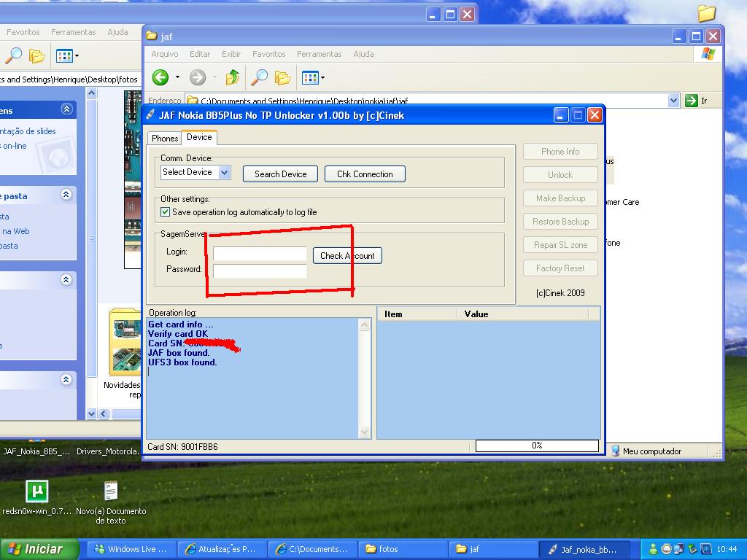Open the Views dropdown arrow in jaf window
This screenshot has height=560, width=747.
322,77
